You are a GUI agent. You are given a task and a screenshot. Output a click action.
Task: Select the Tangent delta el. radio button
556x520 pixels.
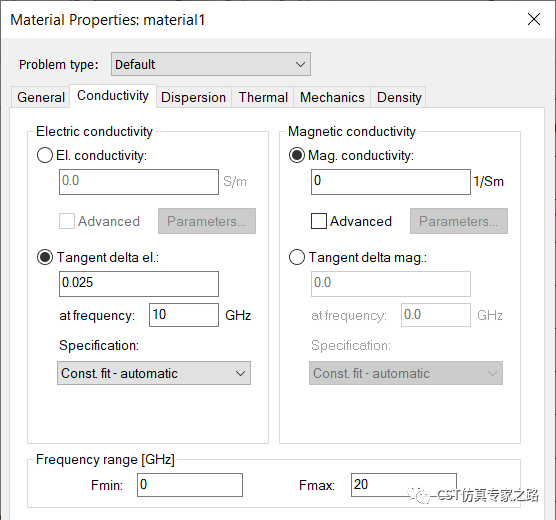click(x=45, y=257)
